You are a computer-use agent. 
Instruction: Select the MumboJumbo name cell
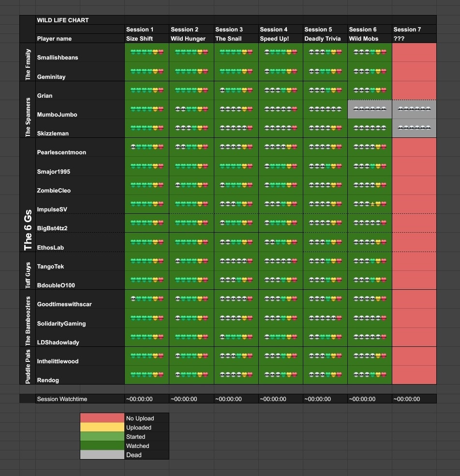tap(80, 109)
